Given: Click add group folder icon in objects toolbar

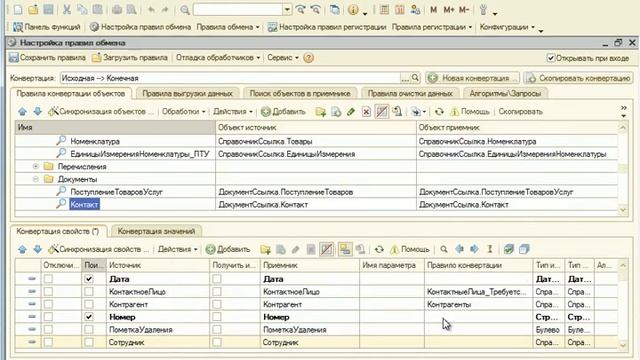Looking at the screenshot, I should [x=320, y=111].
